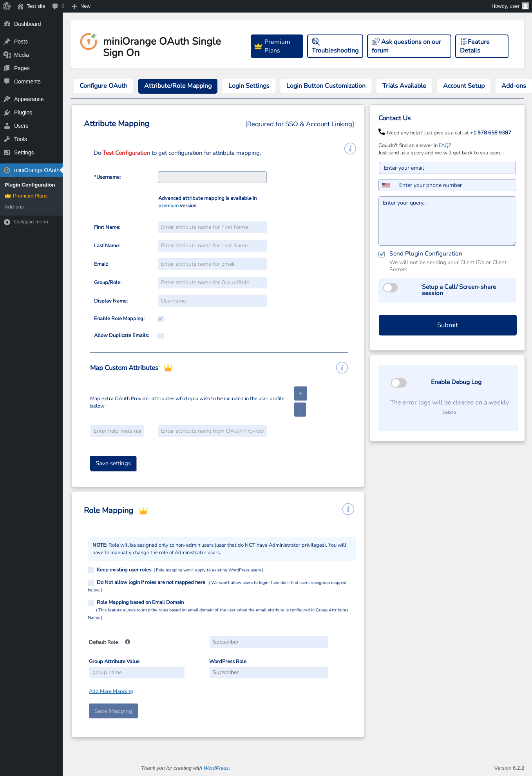532x776 pixels.
Task: Open Login Button Customization tab
Action: [326, 86]
